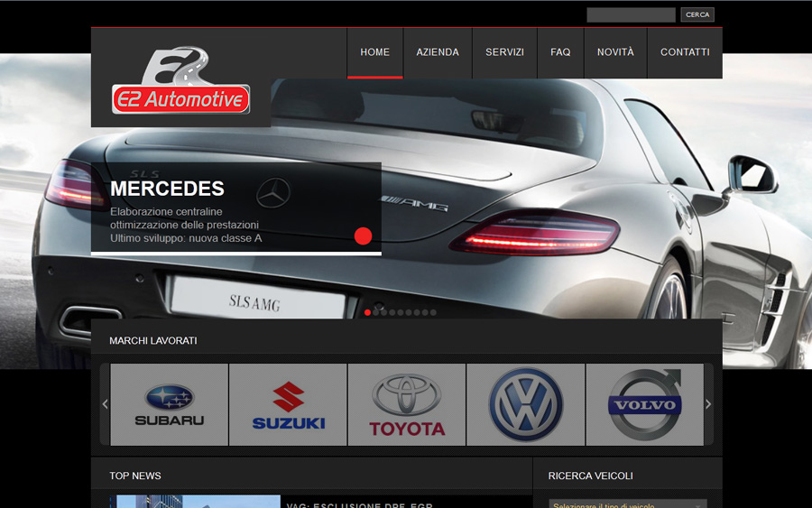Click the RICERCA VEICOLI heading

click(x=590, y=476)
